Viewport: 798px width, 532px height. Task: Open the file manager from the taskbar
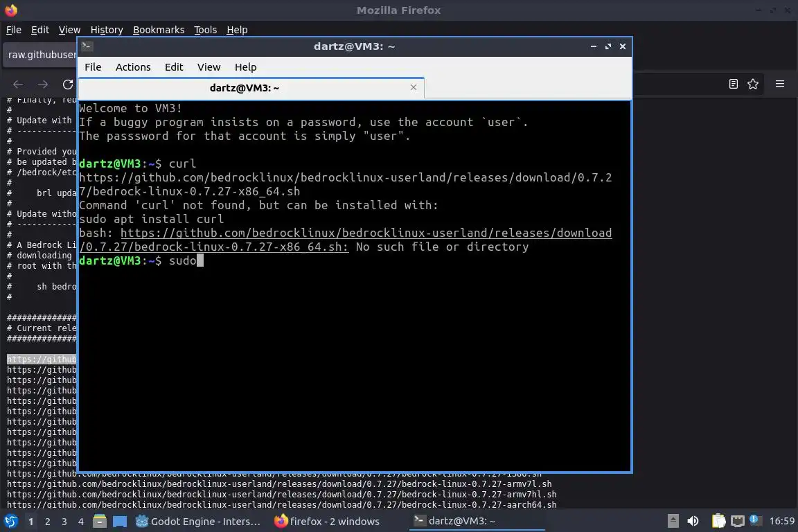point(100,522)
